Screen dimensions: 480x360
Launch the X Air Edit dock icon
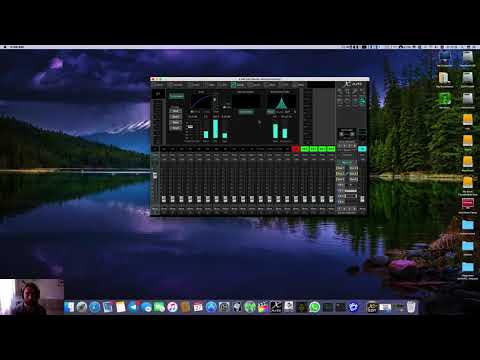pos(276,307)
